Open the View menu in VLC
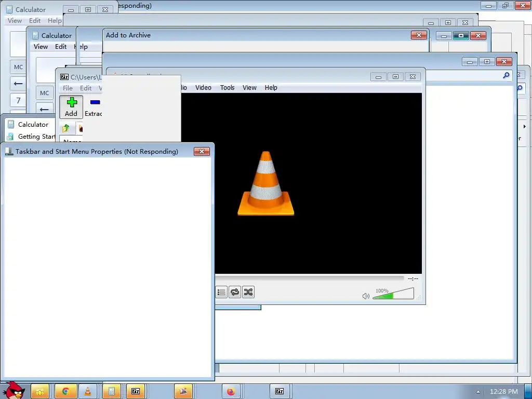 (249, 87)
